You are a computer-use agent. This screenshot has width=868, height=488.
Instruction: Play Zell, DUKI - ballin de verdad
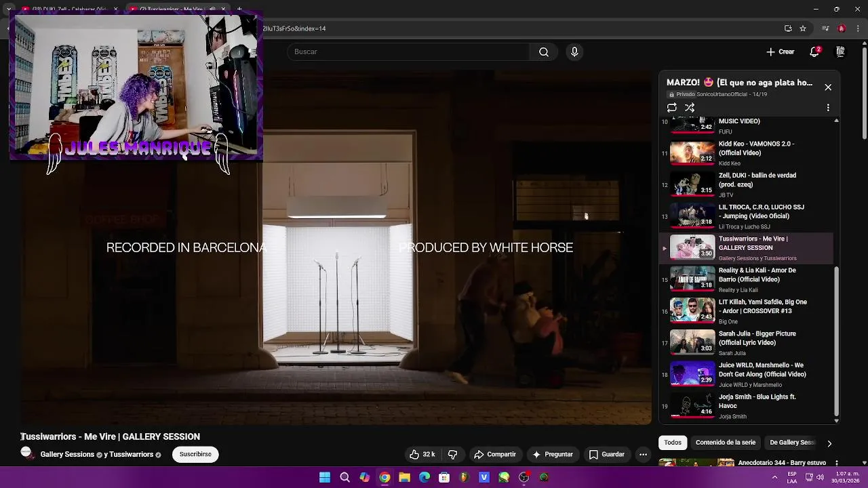pyautogui.click(x=746, y=184)
